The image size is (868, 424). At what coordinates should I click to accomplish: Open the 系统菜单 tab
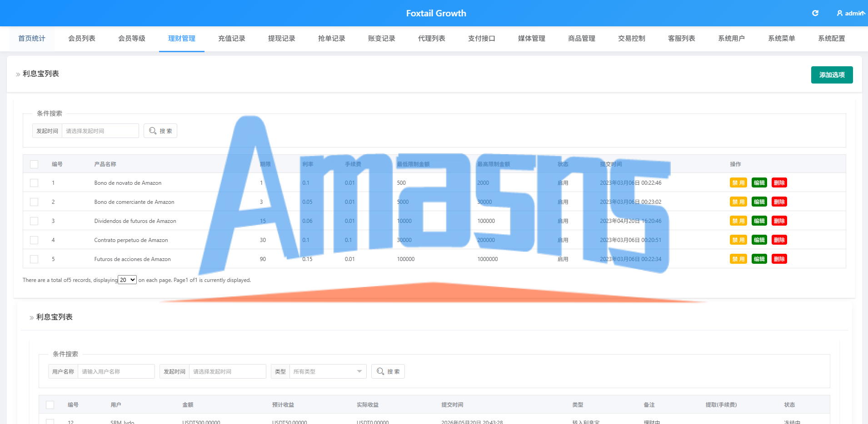click(x=782, y=39)
